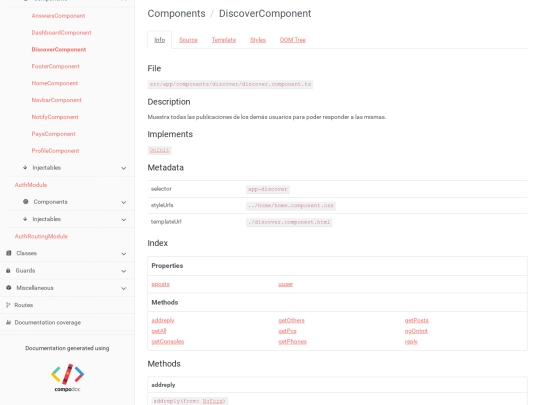This screenshot has width=540, height=405.
Task: Click the arrow icon of the Injectables entry below ProfileComponent
Action: pyautogui.click(x=25, y=167)
